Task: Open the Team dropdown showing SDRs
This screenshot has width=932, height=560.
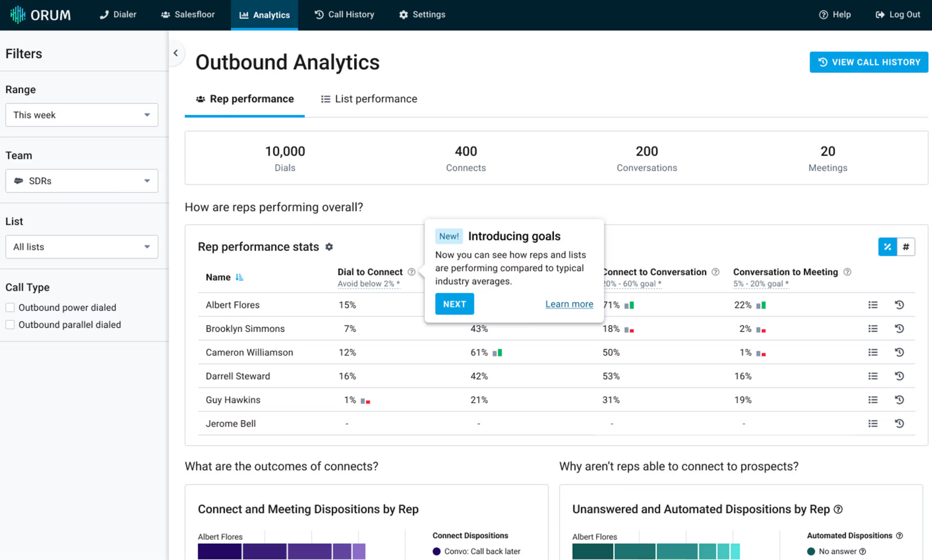Action: (82, 181)
